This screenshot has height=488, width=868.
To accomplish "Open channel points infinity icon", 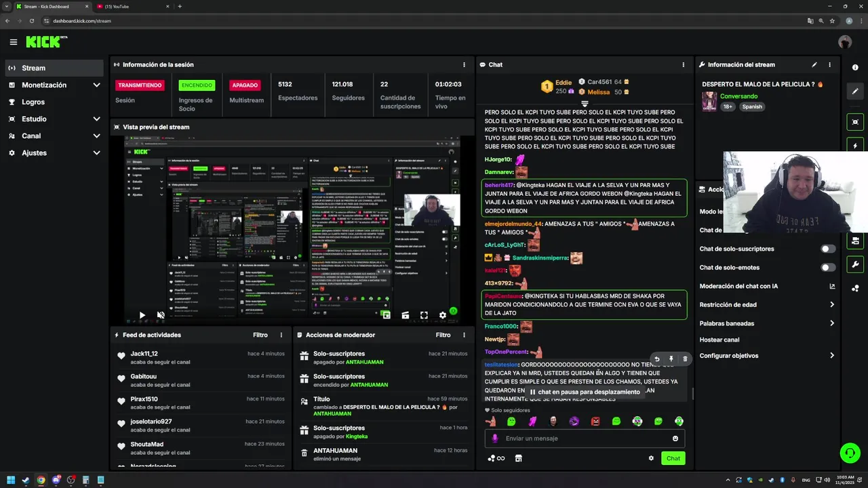I will pos(496,458).
